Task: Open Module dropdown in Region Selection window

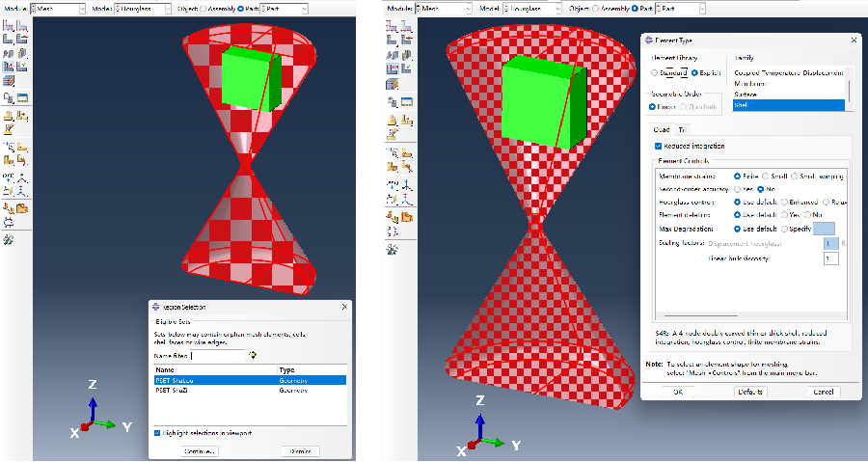Action: (x=58, y=9)
